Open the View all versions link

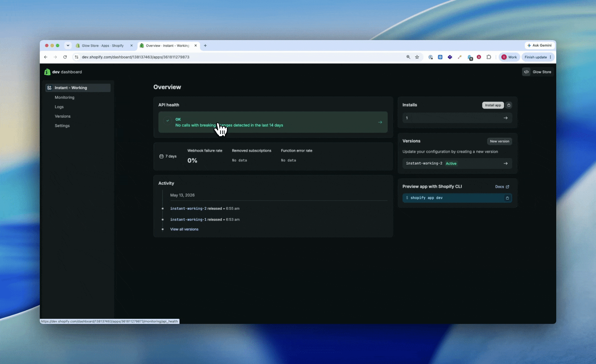coord(184,229)
